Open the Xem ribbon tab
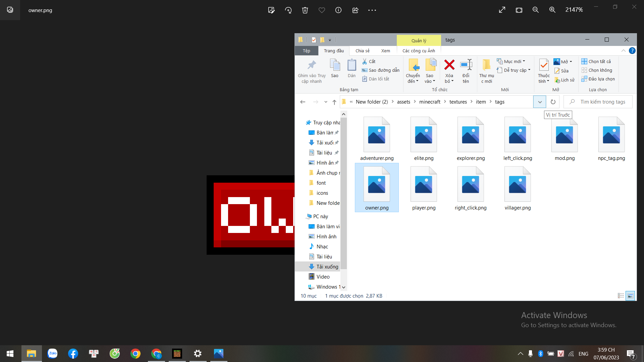Viewport: 644px width, 362px height. click(x=385, y=51)
